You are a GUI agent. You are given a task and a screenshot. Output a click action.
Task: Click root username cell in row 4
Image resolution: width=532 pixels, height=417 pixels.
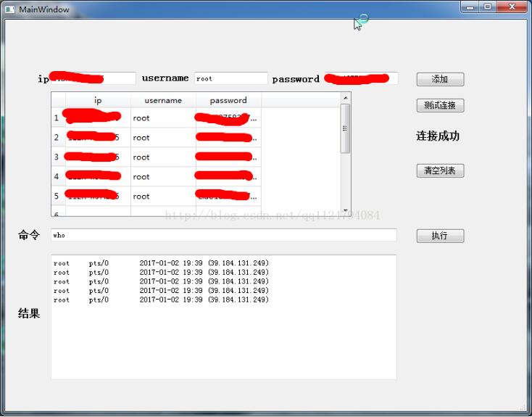click(163, 176)
